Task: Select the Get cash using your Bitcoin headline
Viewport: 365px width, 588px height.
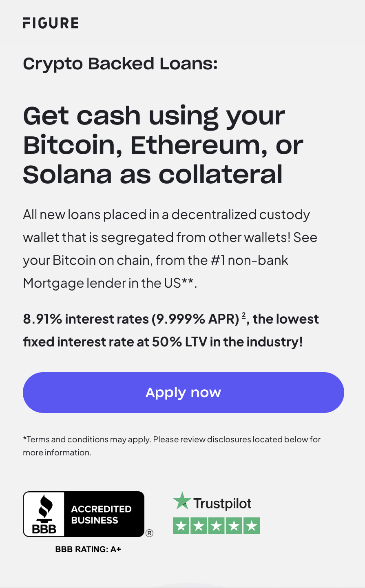Action: point(163,145)
